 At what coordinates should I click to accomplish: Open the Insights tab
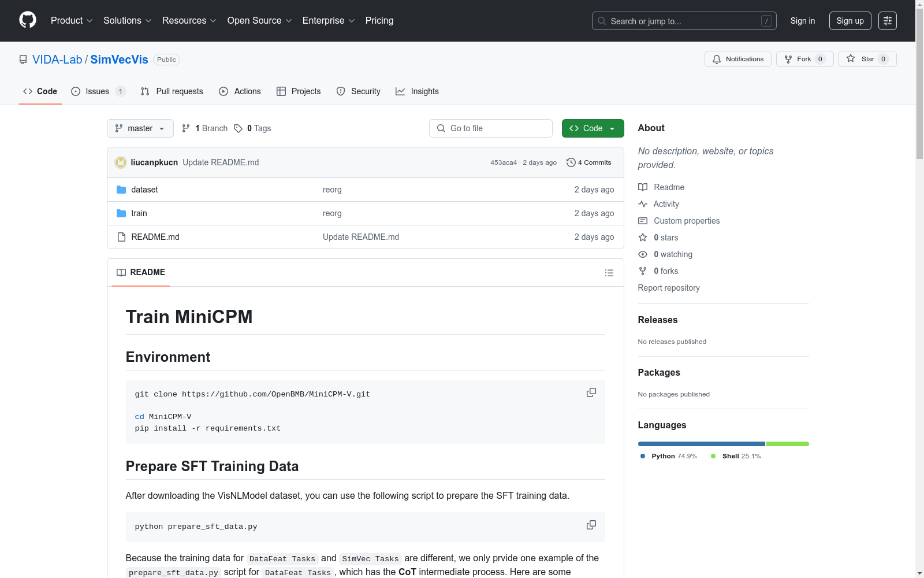tap(418, 91)
